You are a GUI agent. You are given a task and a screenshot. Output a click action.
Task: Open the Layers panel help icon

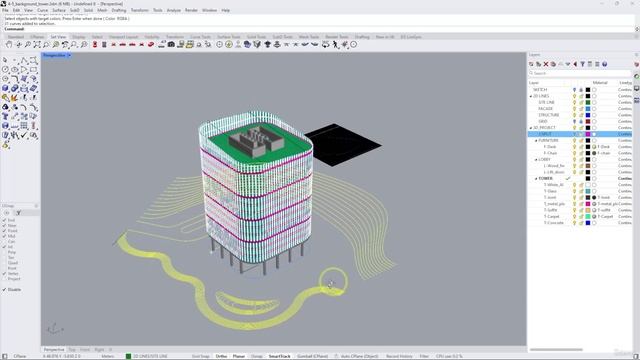pyautogui.click(x=604, y=64)
